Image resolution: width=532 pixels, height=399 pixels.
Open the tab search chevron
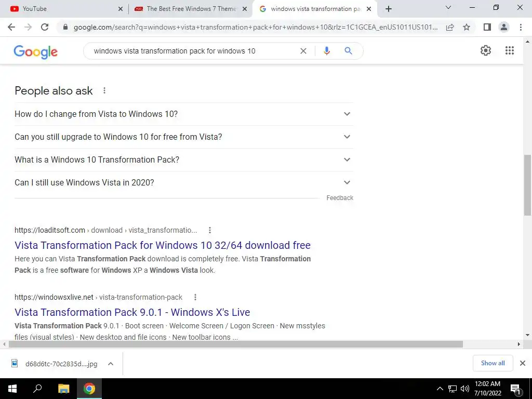448,7
